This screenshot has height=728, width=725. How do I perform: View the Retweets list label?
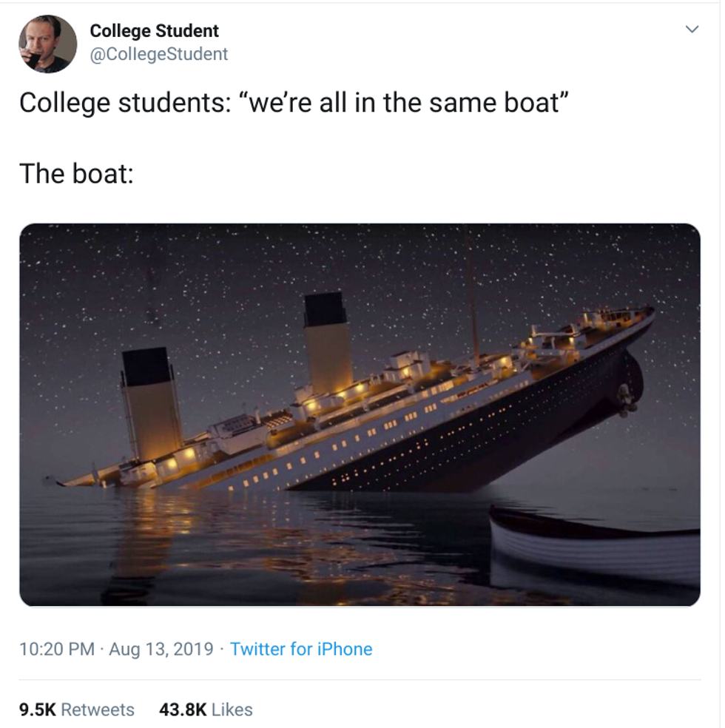pos(98,710)
